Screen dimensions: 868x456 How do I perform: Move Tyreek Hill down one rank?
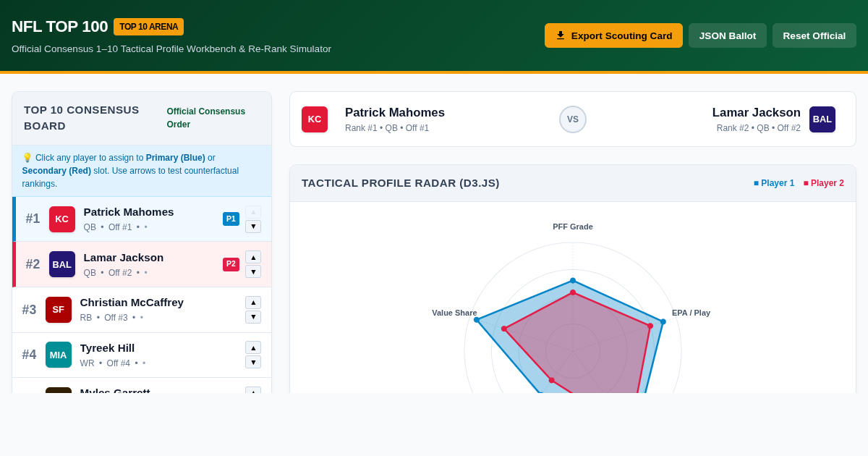click(253, 362)
